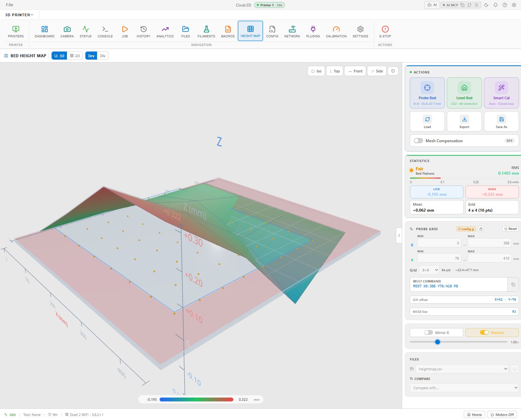Toggle dark mode moon icon
521x420 pixels.
coord(486,5)
